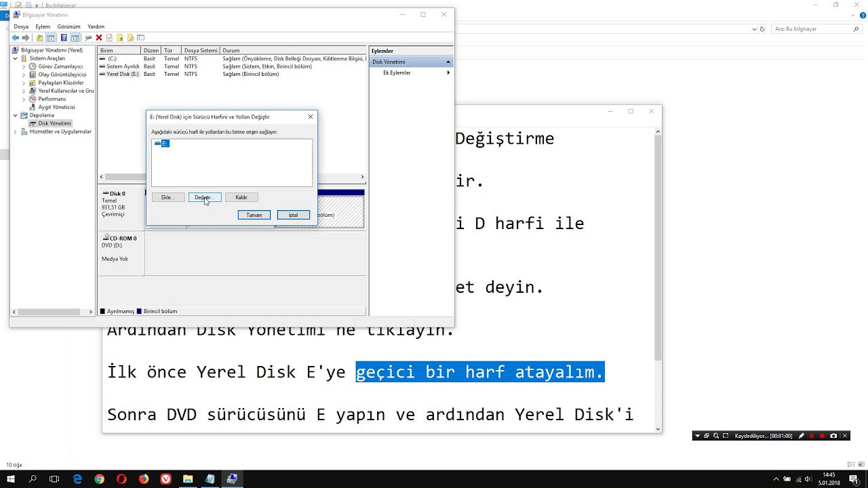868x488 pixels.
Task: Open the Dosya menu
Action: click(x=21, y=26)
